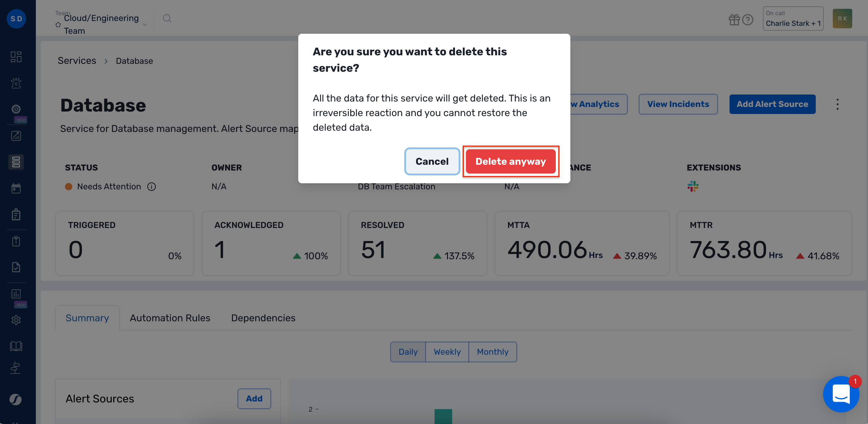Select the highlighted Services icon in sidebar
The image size is (868, 424).
pyautogui.click(x=16, y=162)
